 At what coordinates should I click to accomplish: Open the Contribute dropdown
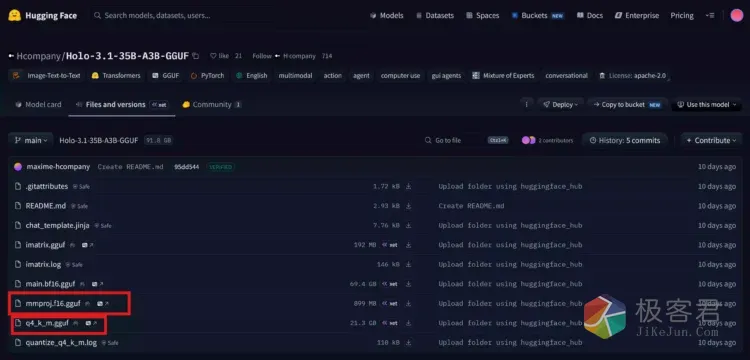pyautogui.click(x=711, y=141)
